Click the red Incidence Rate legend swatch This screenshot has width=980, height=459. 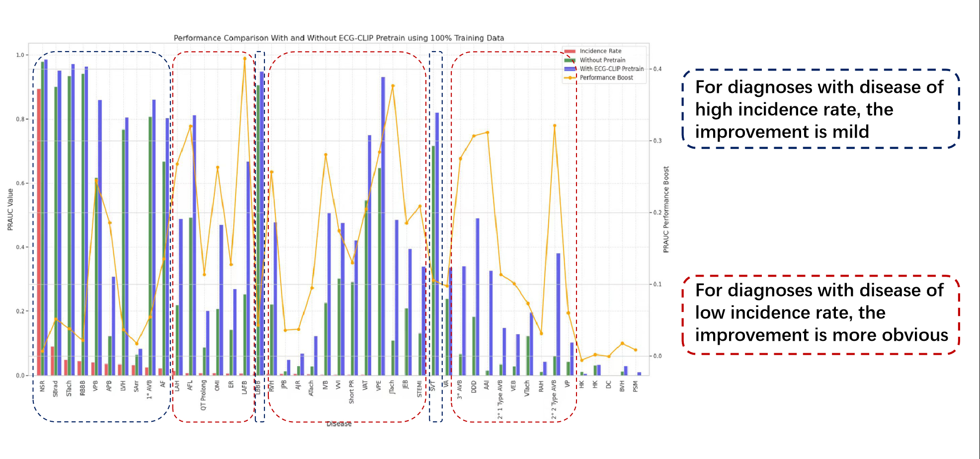[x=570, y=51]
